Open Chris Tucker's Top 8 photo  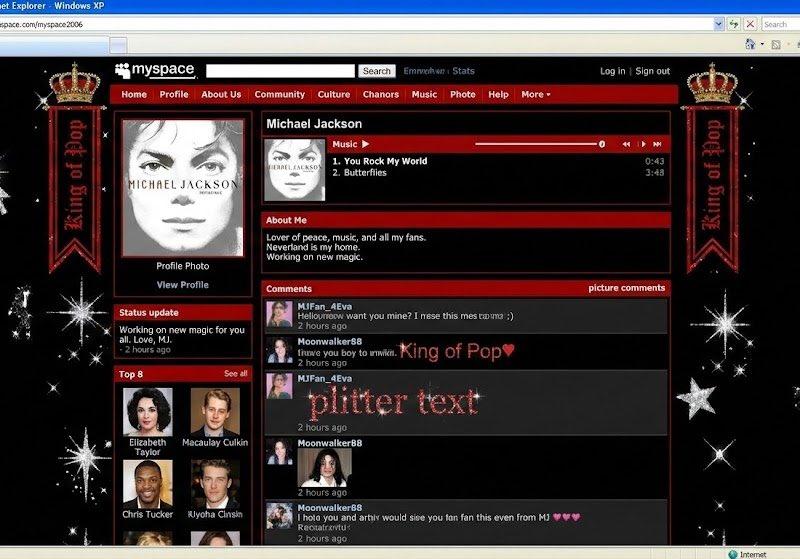coord(148,484)
